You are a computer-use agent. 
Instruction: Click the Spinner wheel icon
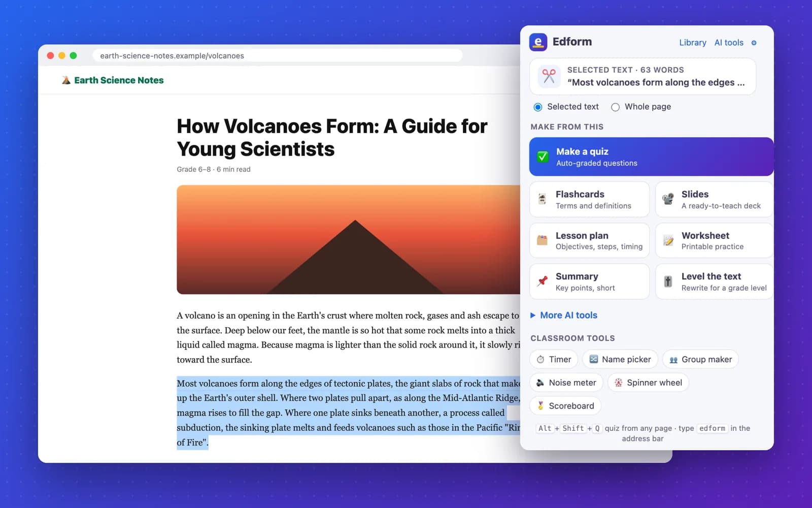pyautogui.click(x=618, y=383)
